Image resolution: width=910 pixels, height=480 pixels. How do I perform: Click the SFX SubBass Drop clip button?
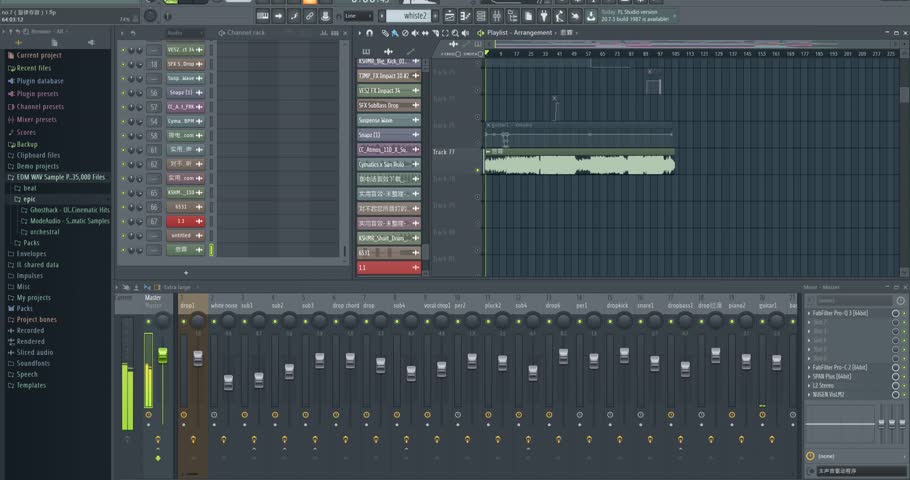point(388,105)
